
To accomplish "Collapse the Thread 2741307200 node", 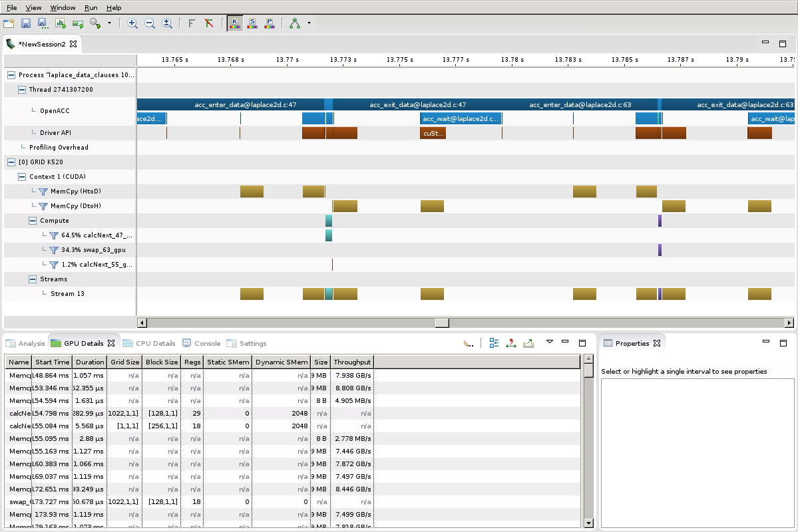I will click(22, 90).
